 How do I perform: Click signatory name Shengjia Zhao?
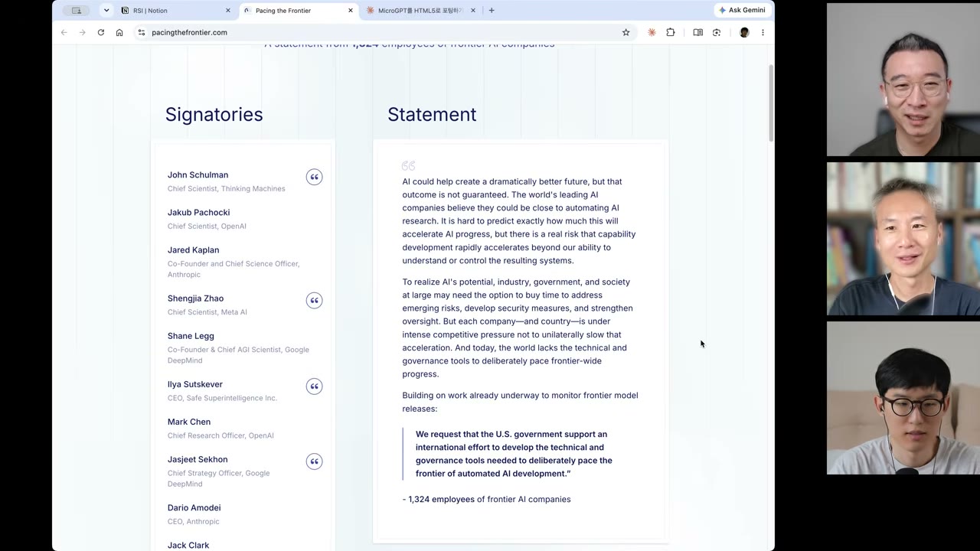195,298
